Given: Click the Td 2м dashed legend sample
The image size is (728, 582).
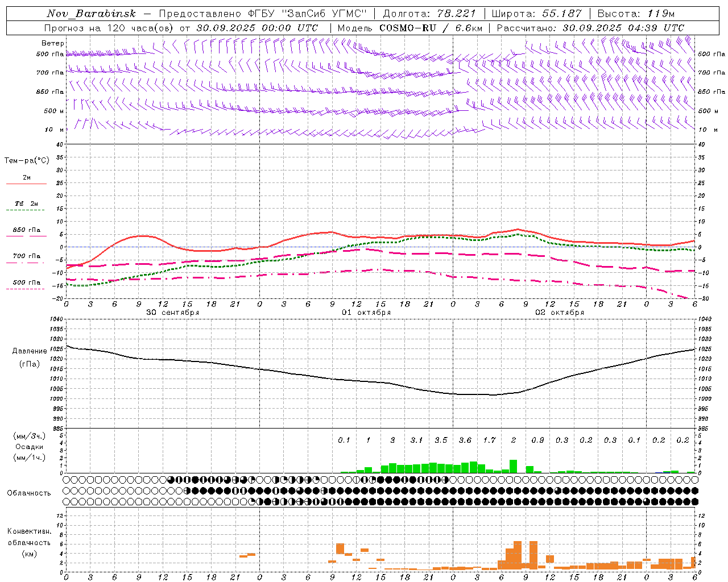Looking at the screenshot, I should pyautogui.click(x=25, y=210).
